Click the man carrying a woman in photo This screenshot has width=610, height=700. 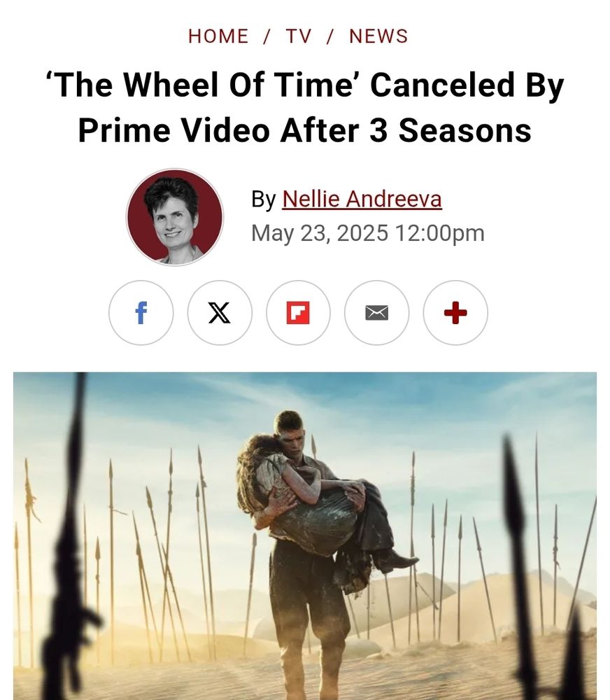319,549
